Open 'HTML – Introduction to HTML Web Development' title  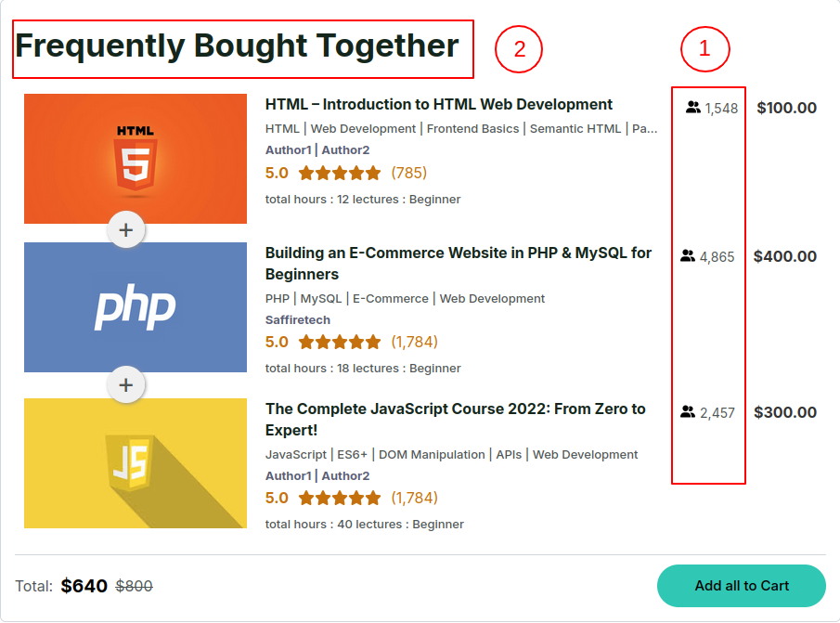(x=439, y=104)
